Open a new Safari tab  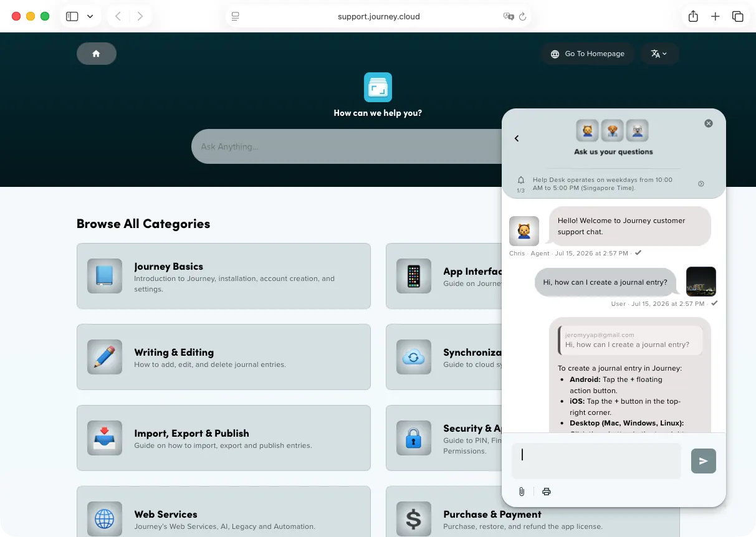715,17
